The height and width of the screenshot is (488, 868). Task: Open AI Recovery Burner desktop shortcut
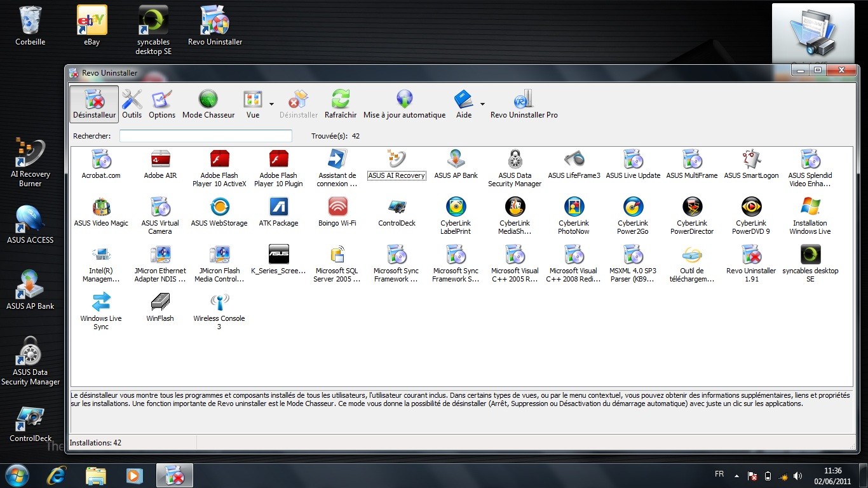(31, 163)
